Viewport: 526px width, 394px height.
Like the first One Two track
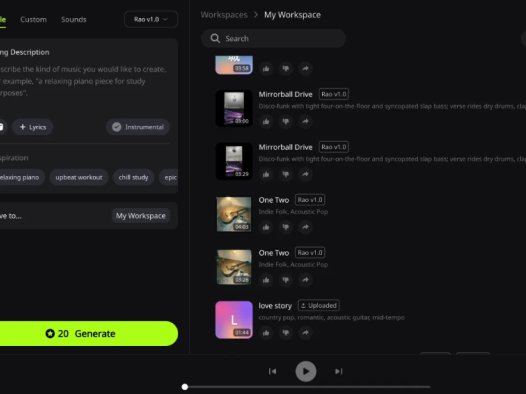pos(266,227)
